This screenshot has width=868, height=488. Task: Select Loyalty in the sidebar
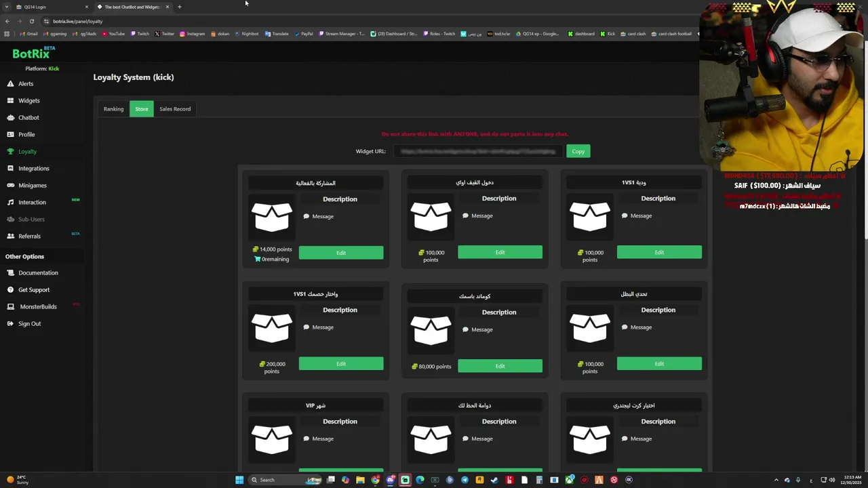tap(27, 151)
